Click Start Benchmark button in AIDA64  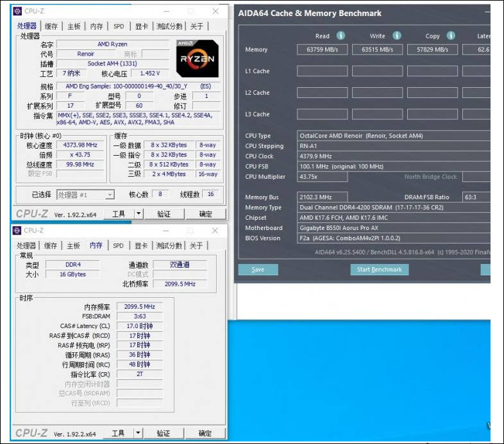[380, 270]
